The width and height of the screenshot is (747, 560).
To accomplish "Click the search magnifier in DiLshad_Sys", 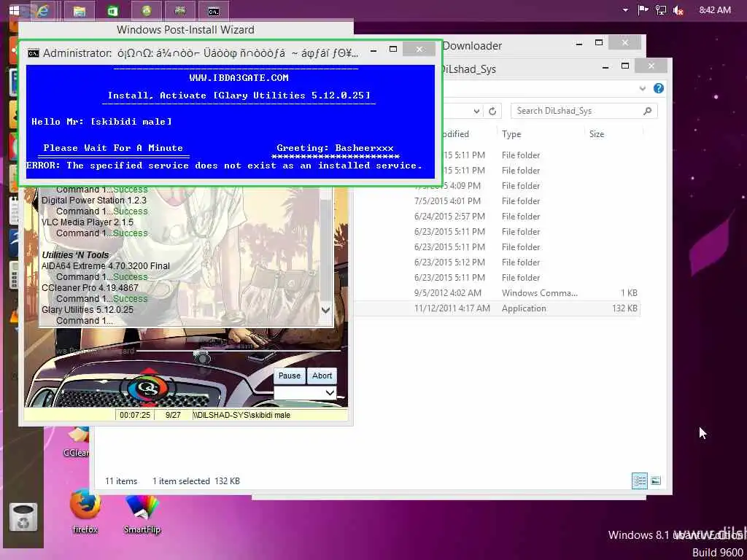I will (647, 111).
